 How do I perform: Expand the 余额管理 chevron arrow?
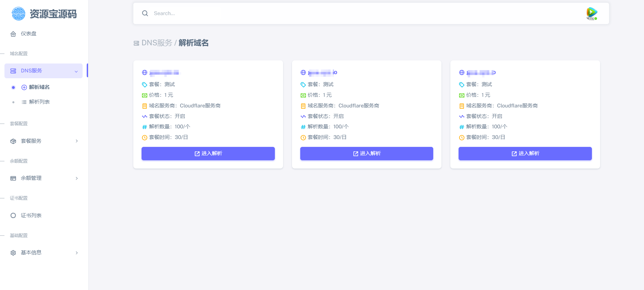coord(77,178)
